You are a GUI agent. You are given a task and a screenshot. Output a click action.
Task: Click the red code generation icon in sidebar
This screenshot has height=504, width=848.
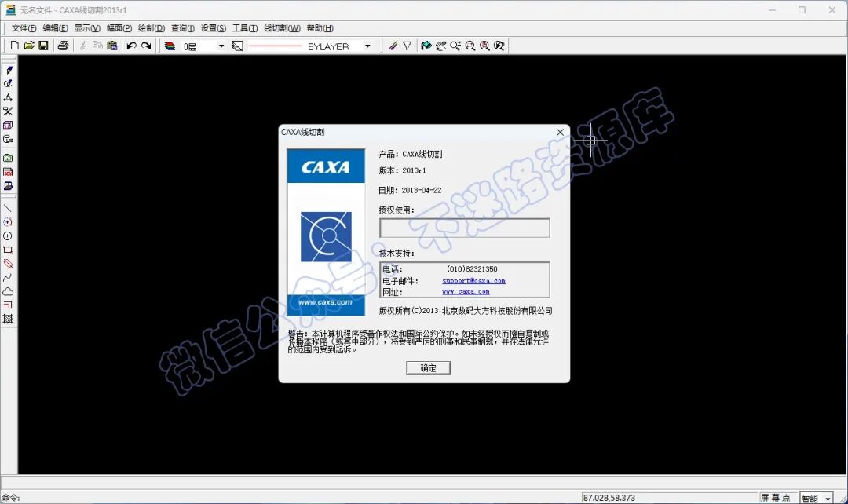[x=8, y=172]
